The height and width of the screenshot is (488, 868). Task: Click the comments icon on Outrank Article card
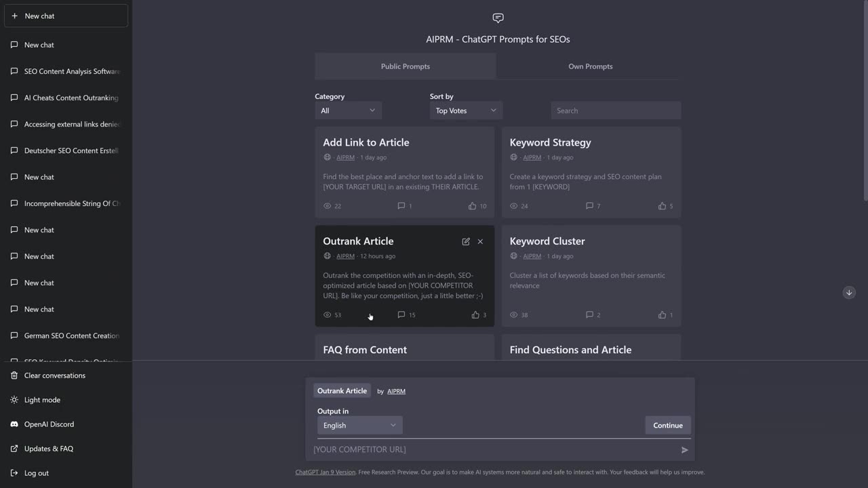(401, 314)
